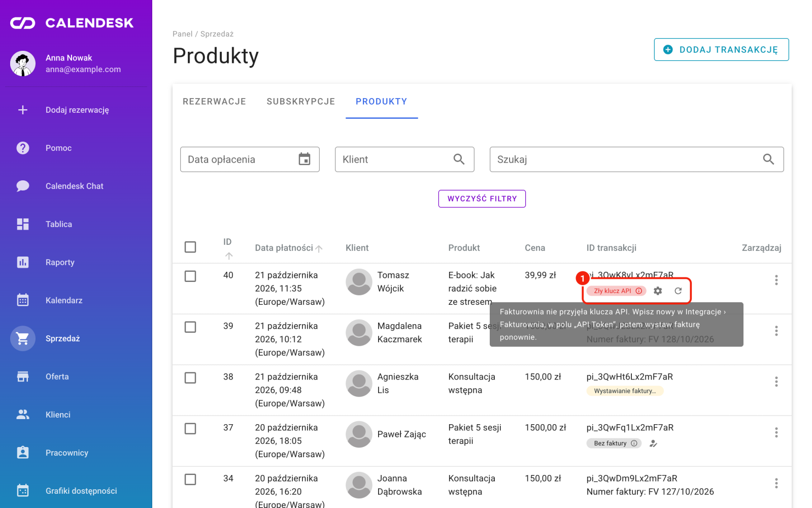Click the Sprzedaż shopping cart icon
This screenshot has height=508, width=812.
click(x=23, y=338)
